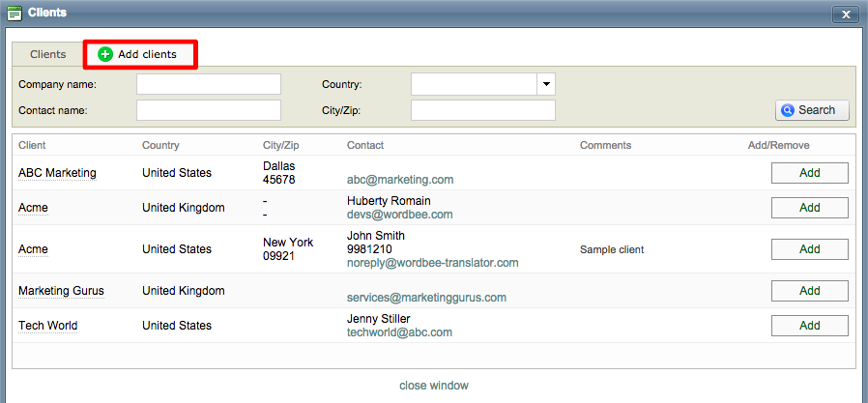Expand the Country dropdown arrow
Screen dimensions: 868x403
point(546,84)
